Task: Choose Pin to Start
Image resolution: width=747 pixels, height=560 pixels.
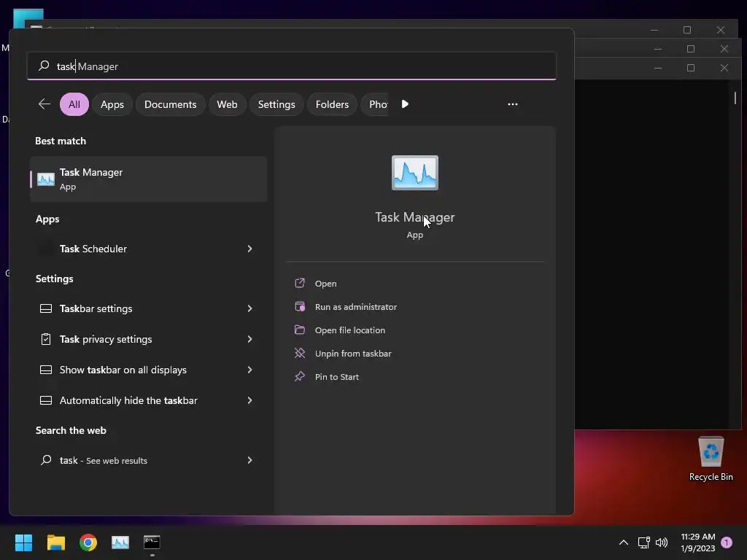Action: click(337, 377)
